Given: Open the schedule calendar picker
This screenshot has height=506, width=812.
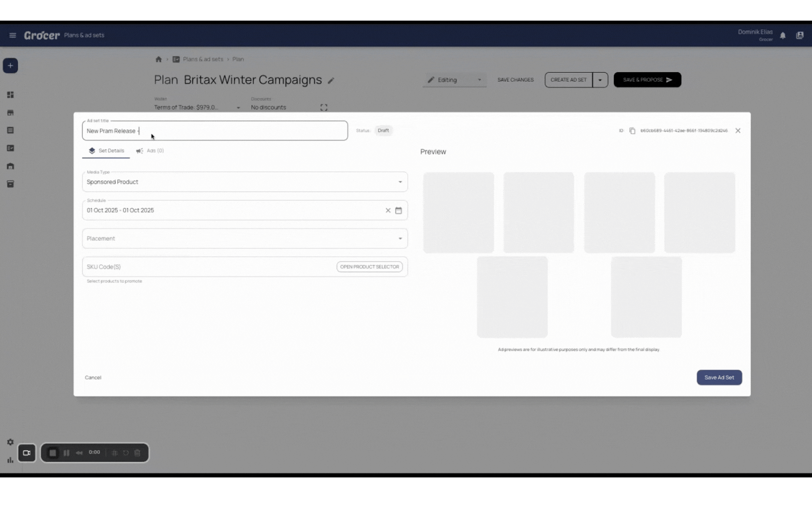Looking at the screenshot, I should point(398,210).
